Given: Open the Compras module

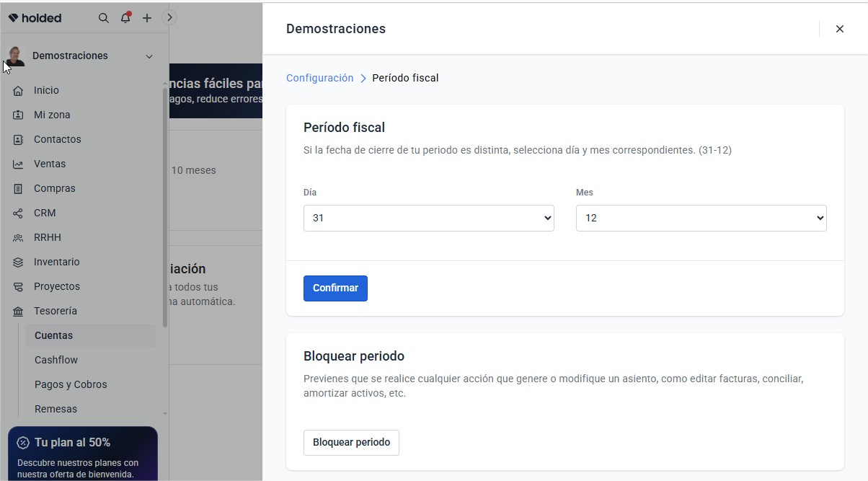Looking at the screenshot, I should tap(55, 188).
